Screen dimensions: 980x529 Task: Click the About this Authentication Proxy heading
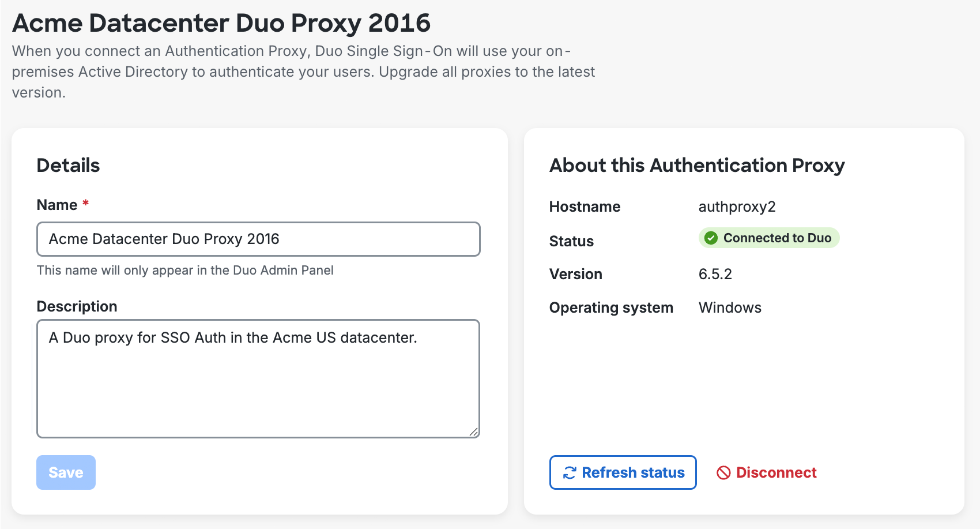click(697, 166)
